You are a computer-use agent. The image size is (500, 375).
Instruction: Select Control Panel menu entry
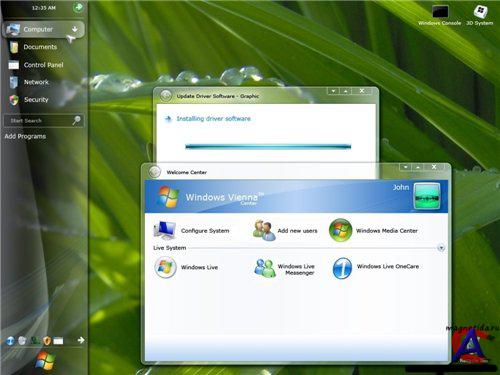pos(44,65)
